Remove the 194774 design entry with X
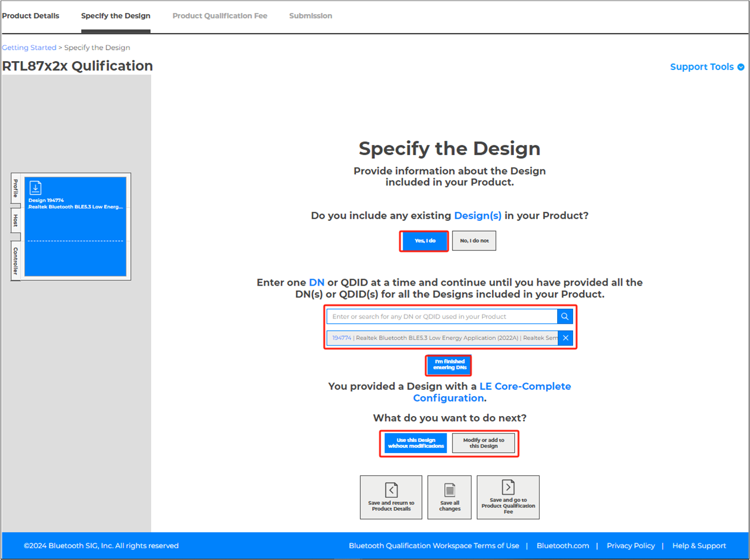This screenshot has width=750, height=560. (565, 338)
